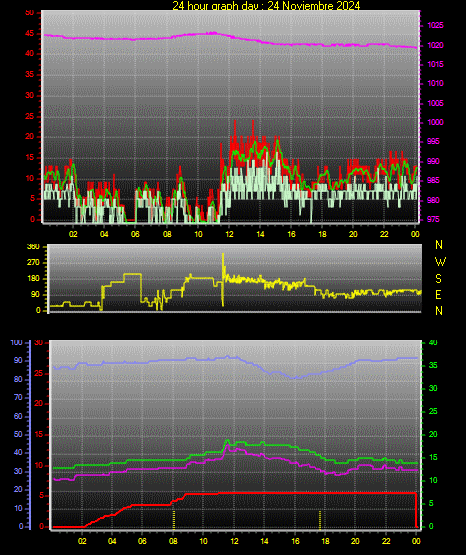Click the red 45 wind-speed axis label
466x555 pixels.
[x=30, y=34]
